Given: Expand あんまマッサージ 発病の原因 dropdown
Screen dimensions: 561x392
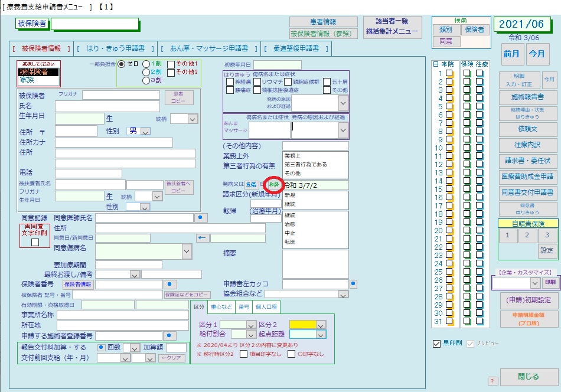Looking at the screenshot, I should point(343,130).
